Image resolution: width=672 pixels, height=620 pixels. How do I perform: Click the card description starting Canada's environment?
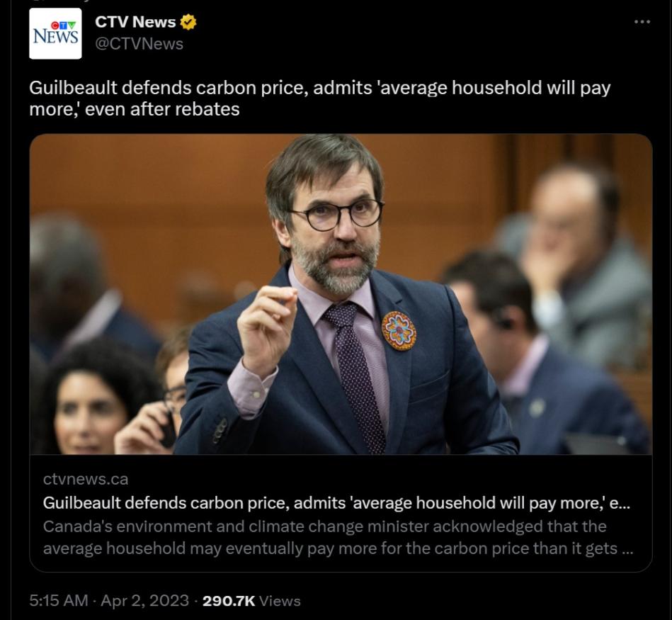click(338, 537)
